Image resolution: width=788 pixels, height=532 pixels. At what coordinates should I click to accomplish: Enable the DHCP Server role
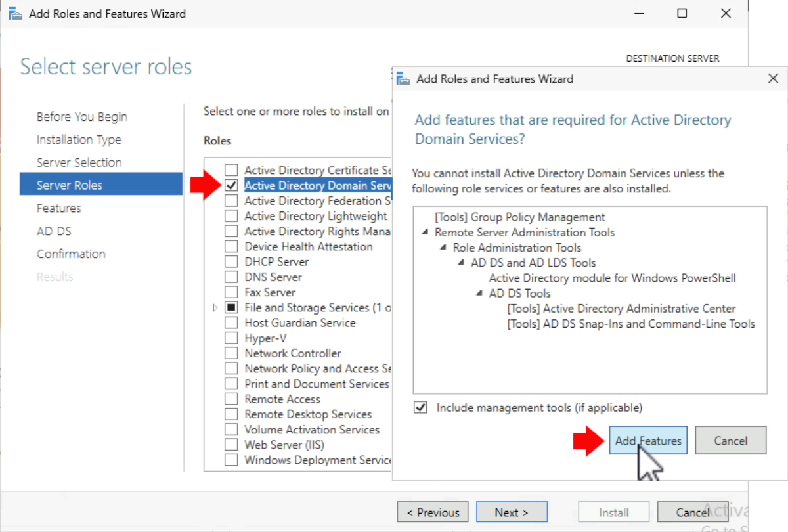[x=230, y=261]
